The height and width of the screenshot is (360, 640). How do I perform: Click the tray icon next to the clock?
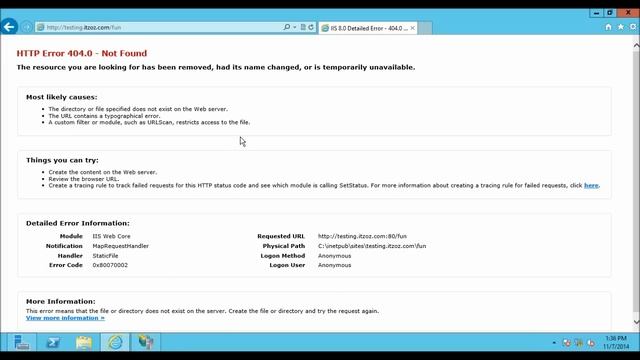(591, 343)
